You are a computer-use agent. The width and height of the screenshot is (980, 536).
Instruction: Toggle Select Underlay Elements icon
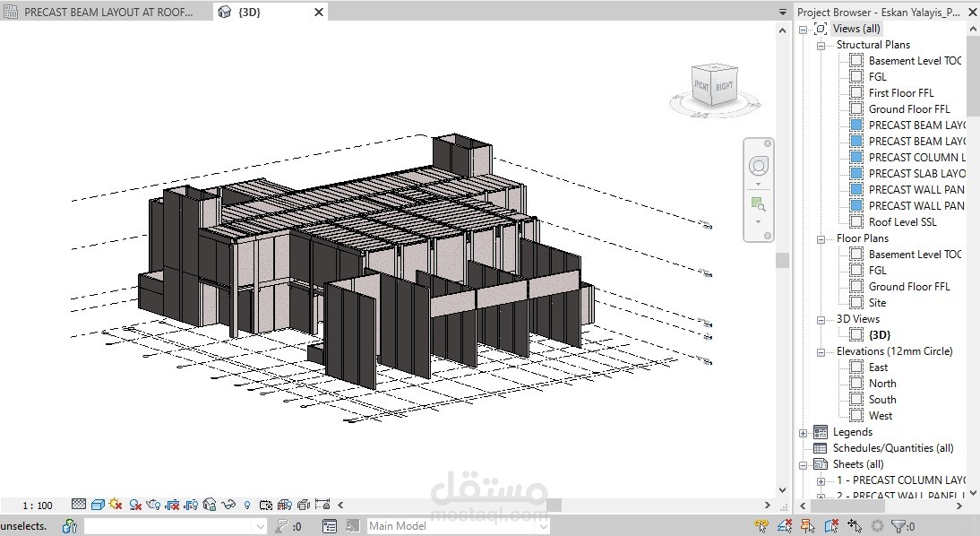pyautogui.click(x=785, y=526)
